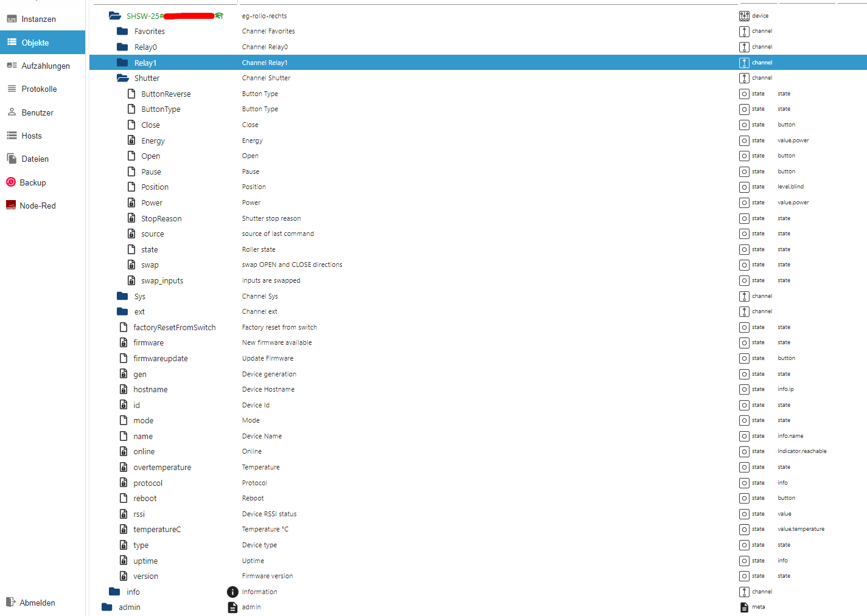Click the ButtonReverse file icon
Screen dimensions: 867x616
tap(131, 94)
